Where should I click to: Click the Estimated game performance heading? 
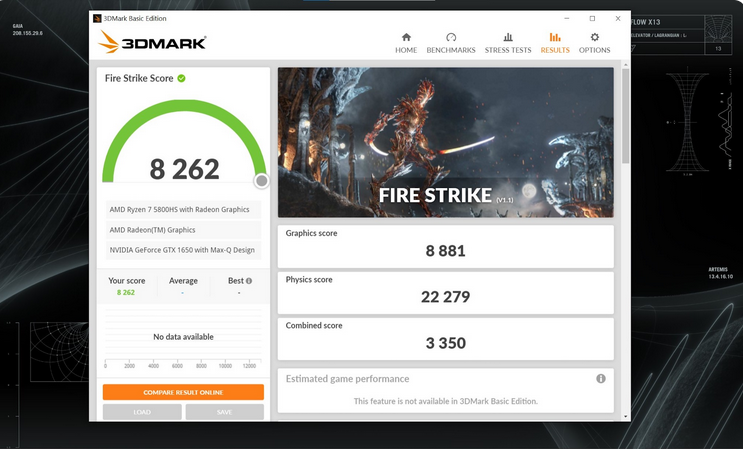pos(347,379)
